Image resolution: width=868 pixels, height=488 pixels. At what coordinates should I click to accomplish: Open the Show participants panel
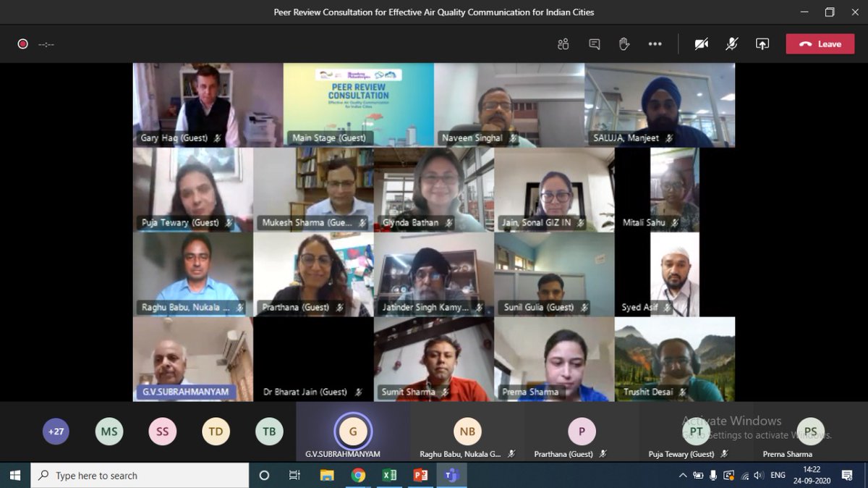pos(563,44)
